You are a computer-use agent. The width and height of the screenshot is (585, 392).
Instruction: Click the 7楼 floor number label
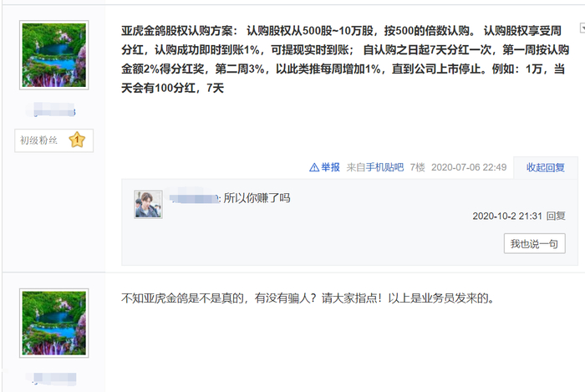(418, 167)
